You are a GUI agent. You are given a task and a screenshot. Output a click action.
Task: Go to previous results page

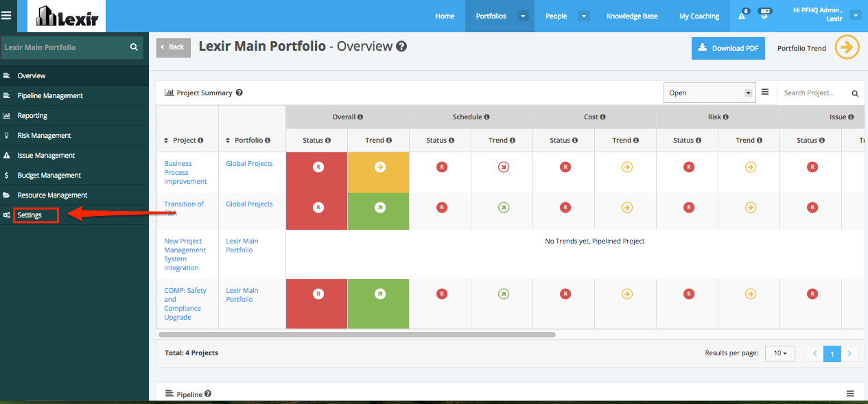(x=814, y=353)
